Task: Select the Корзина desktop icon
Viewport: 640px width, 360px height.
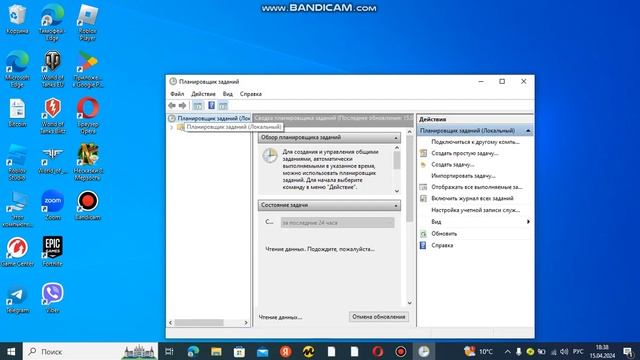Action: (x=17, y=19)
